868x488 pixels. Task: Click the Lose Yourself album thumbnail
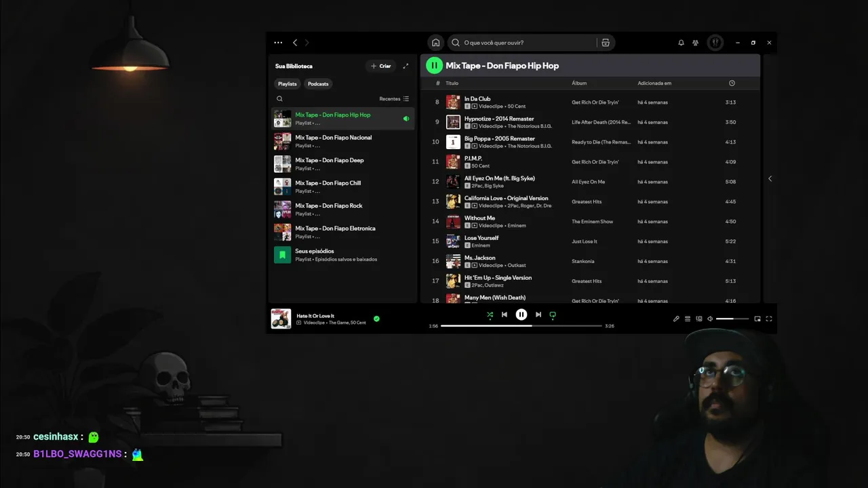click(453, 241)
